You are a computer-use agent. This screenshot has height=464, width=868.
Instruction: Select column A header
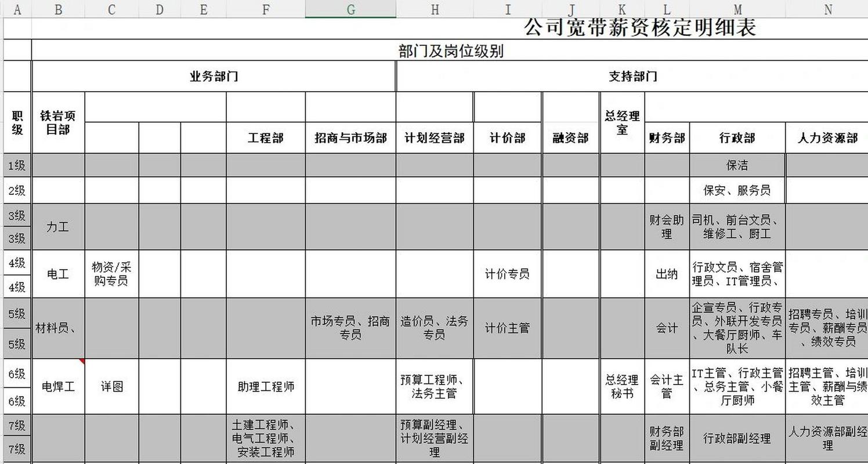coord(17,9)
